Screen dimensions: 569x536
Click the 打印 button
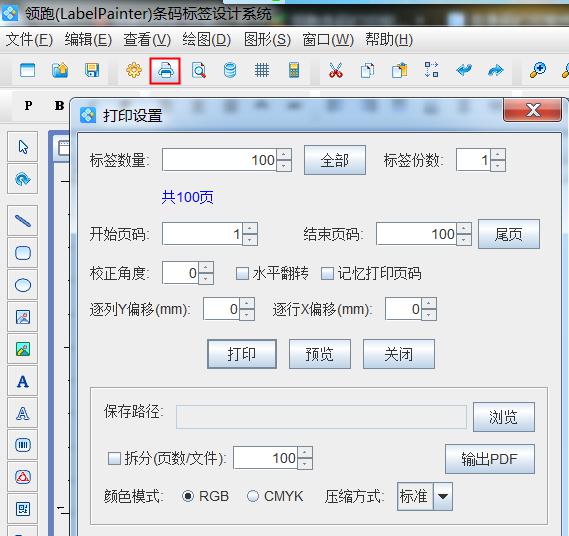coord(242,354)
